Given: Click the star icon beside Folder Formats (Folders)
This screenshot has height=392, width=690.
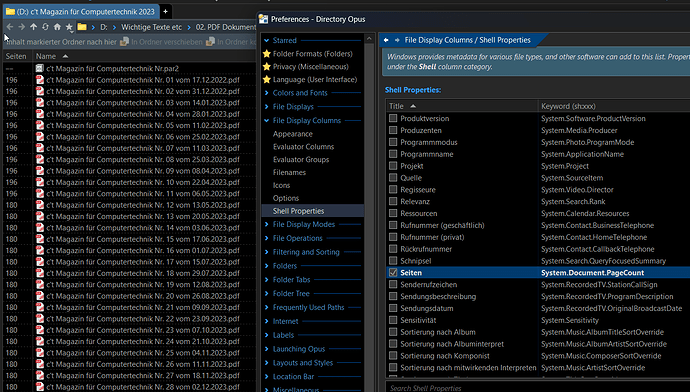Looking at the screenshot, I should [266, 54].
